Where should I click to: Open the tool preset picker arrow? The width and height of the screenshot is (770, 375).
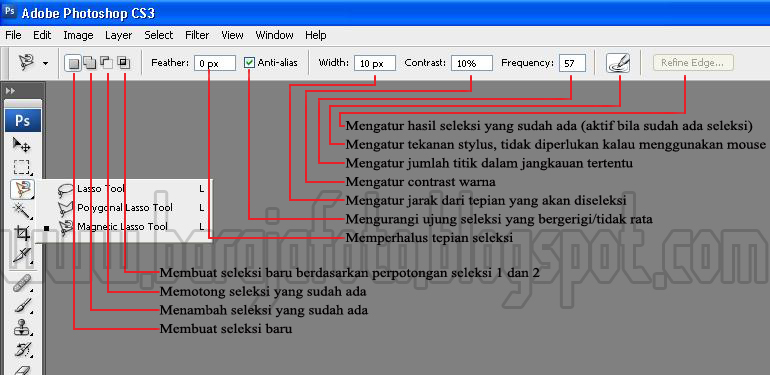pyautogui.click(x=46, y=63)
